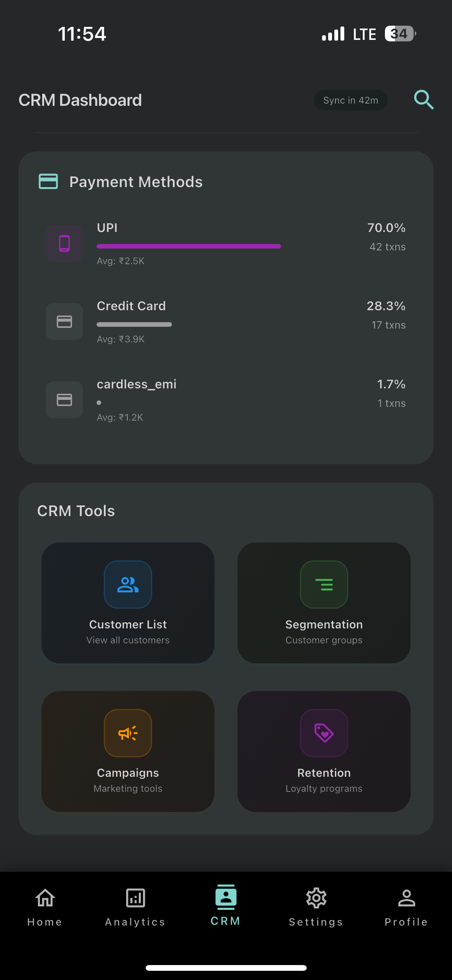The image size is (452, 980).
Task: Select the CRM tab
Action: (x=226, y=906)
